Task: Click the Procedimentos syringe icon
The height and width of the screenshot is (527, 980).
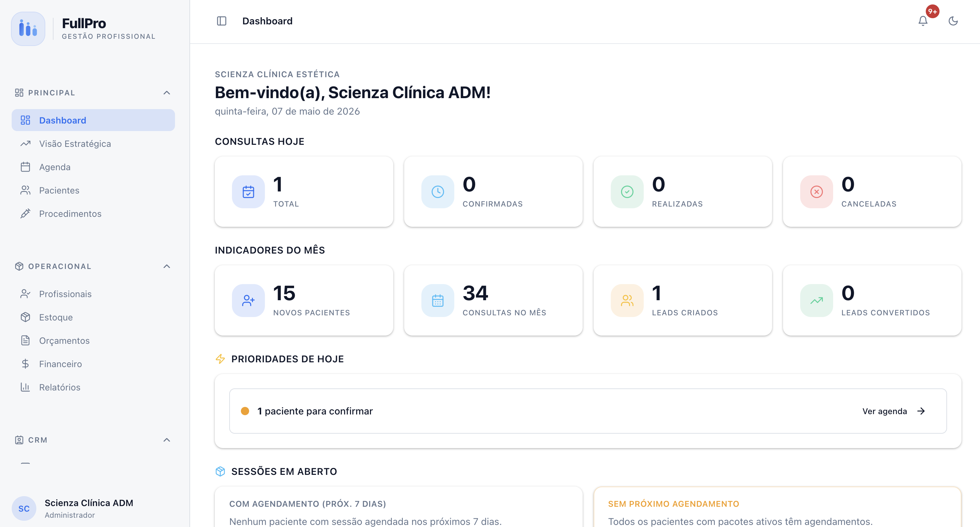Action: 25,213
